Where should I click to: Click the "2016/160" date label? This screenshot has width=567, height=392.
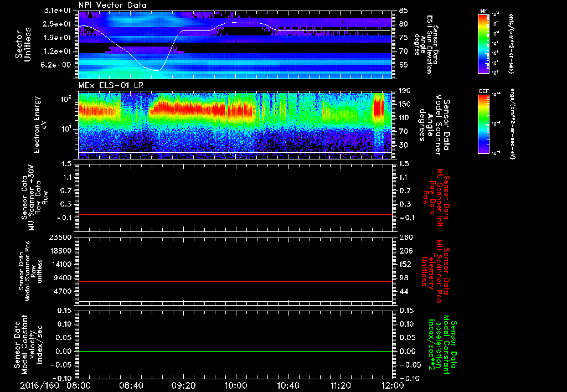click(39, 385)
